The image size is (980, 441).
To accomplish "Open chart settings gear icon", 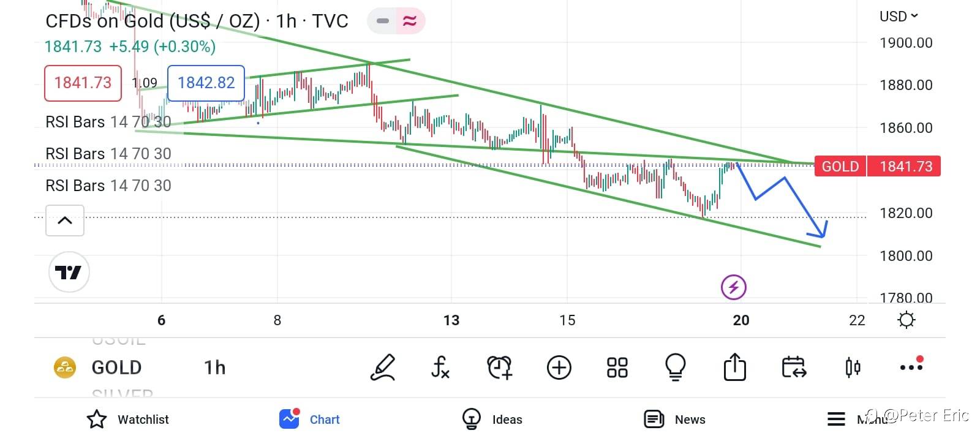I will pyautogui.click(x=906, y=320).
